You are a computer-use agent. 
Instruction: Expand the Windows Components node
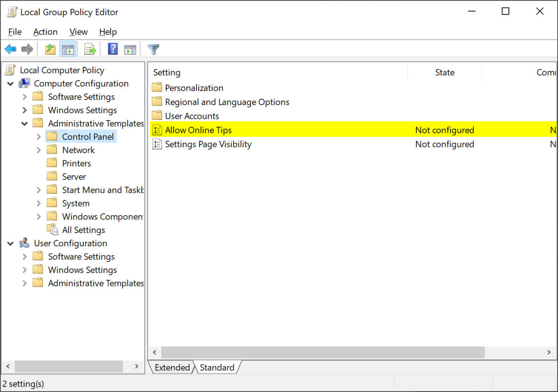[39, 216]
